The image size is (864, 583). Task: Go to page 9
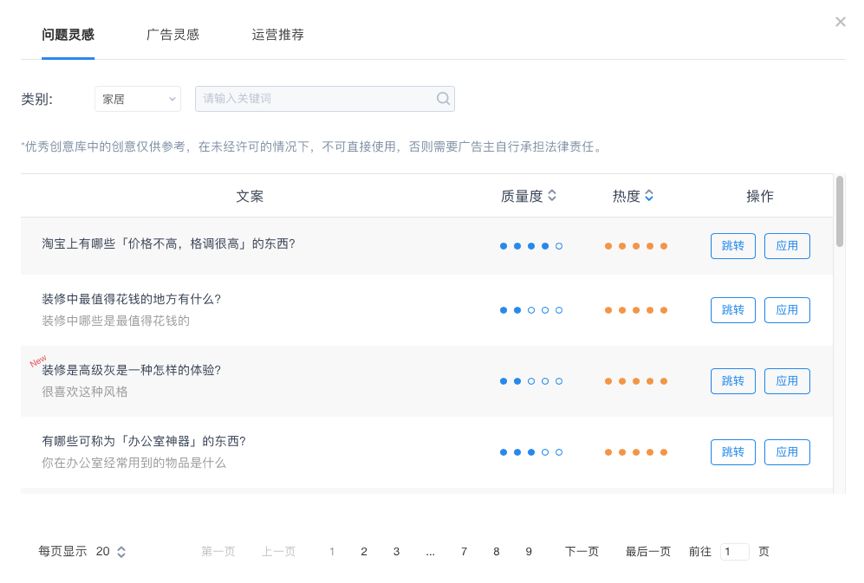click(528, 552)
